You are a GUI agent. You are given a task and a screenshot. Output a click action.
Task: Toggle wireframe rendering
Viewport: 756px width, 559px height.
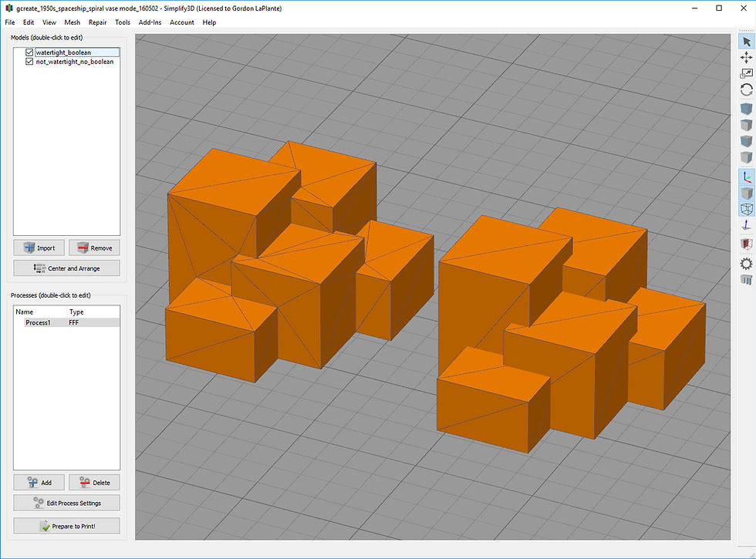coord(747,209)
